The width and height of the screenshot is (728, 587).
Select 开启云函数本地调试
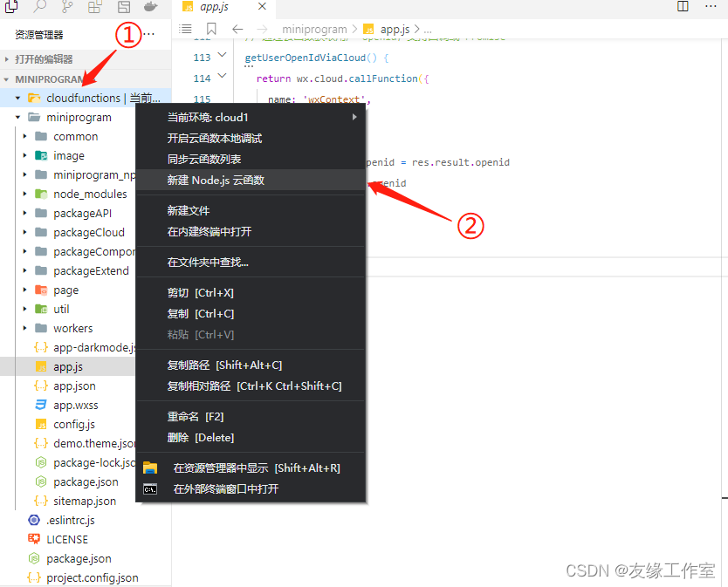pyautogui.click(x=251, y=139)
